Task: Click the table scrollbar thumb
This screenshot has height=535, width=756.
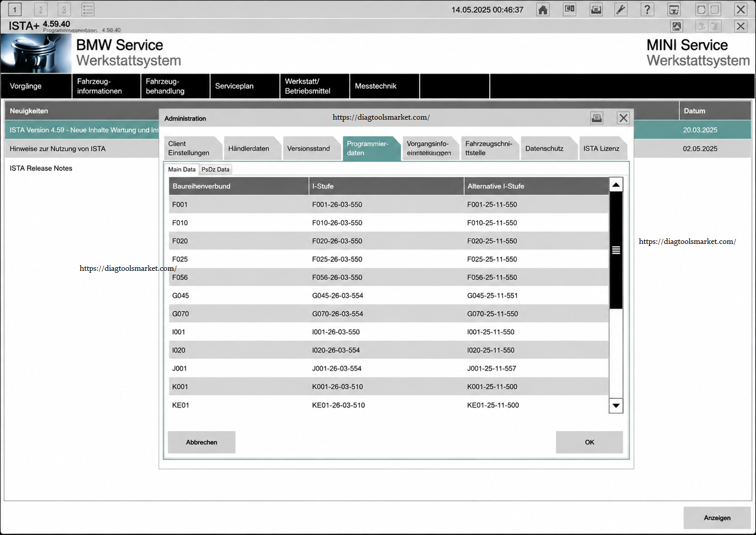Action: (616, 250)
